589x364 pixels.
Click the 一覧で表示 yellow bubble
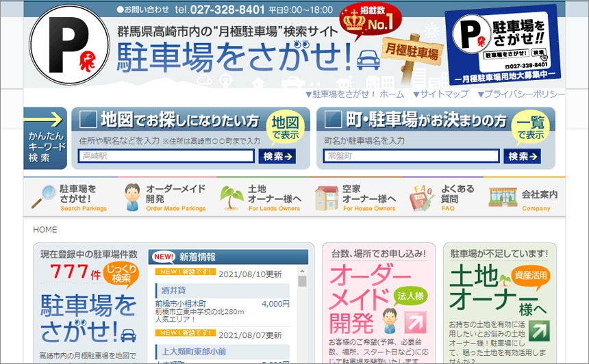click(530, 127)
